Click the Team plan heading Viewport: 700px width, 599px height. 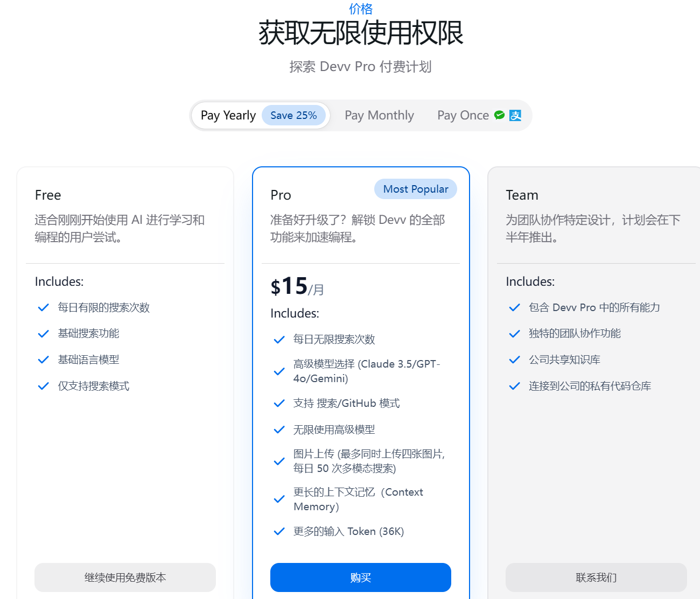[522, 195]
